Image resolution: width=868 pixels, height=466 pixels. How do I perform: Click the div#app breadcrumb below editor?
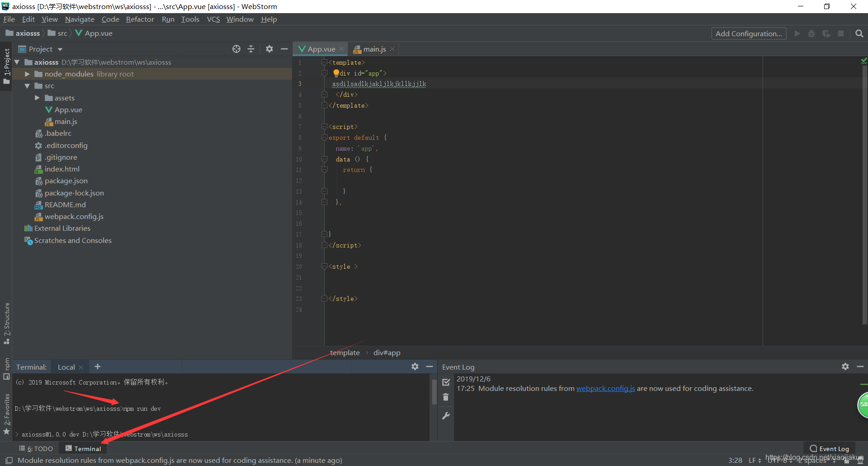click(x=387, y=352)
